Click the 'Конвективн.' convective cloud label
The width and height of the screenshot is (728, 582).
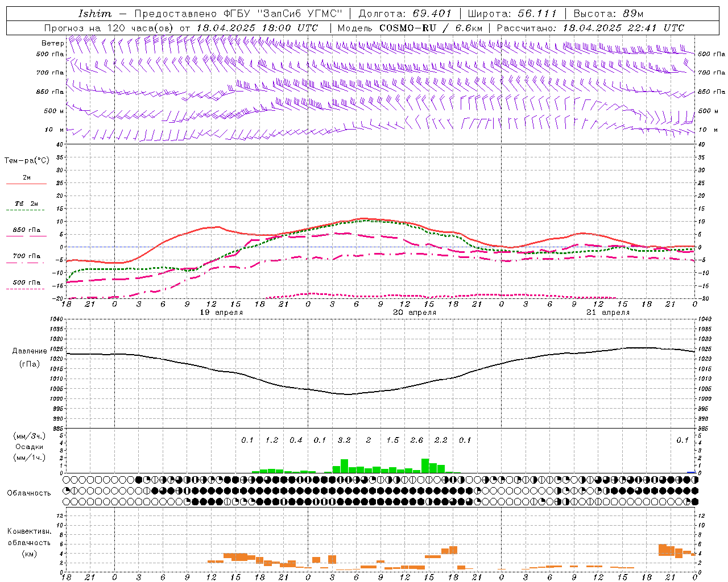(x=30, y=531)
